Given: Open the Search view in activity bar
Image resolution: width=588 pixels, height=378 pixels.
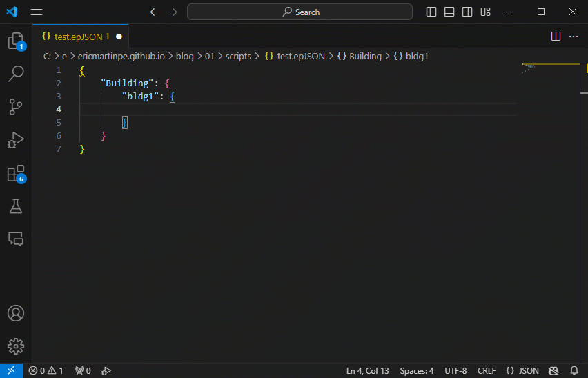Looking at the screenshot, I should (x=15, y=73).
